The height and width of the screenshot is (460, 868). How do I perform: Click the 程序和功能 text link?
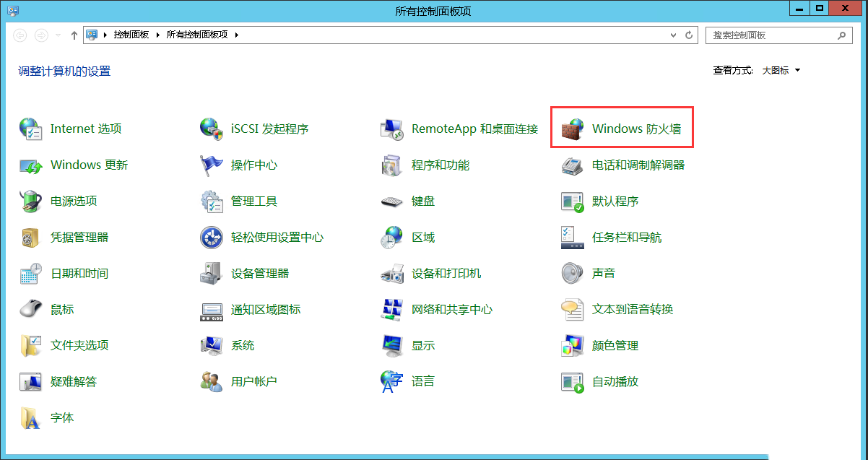pyautogui.click(x=440, y=165)
